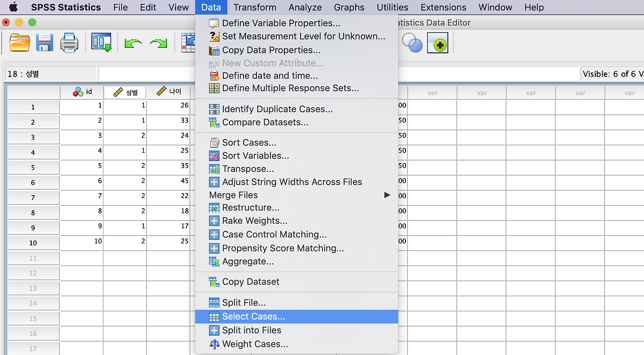
Task: Click the cell reference box showing 18 : 성별
Action: pos(50,74)
